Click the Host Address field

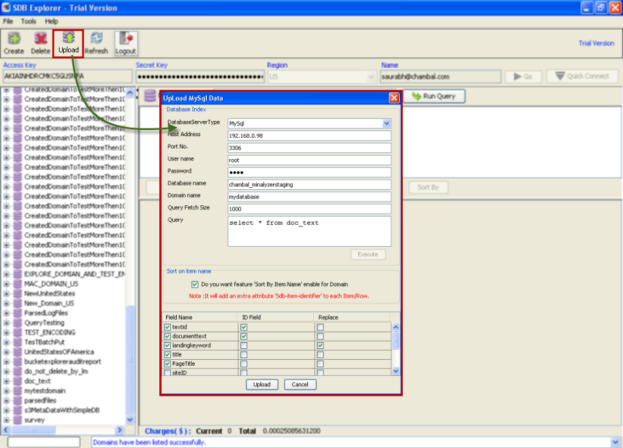(x=309, y=136)
